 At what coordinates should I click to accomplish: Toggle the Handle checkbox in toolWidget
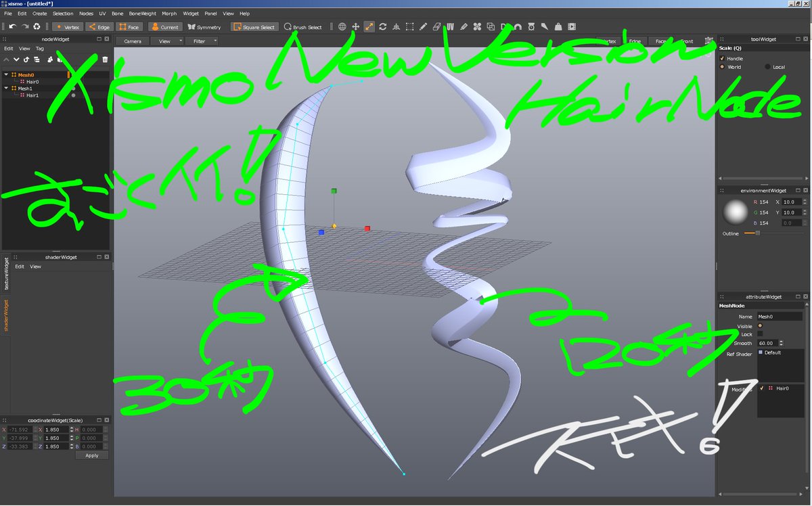[722, 58]
